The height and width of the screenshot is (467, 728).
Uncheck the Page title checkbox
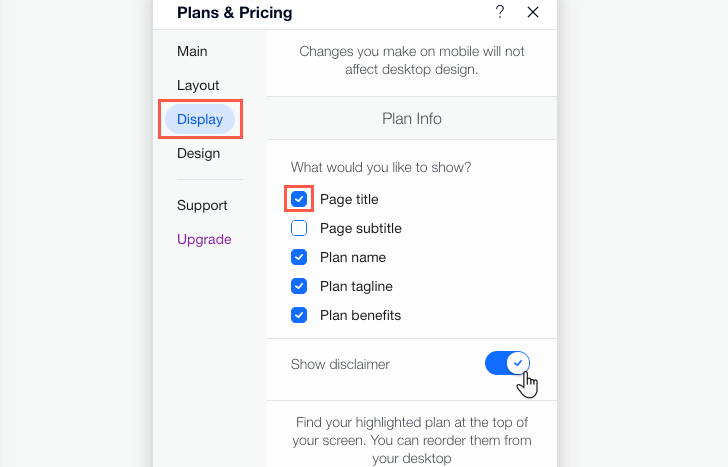[299, 199]
